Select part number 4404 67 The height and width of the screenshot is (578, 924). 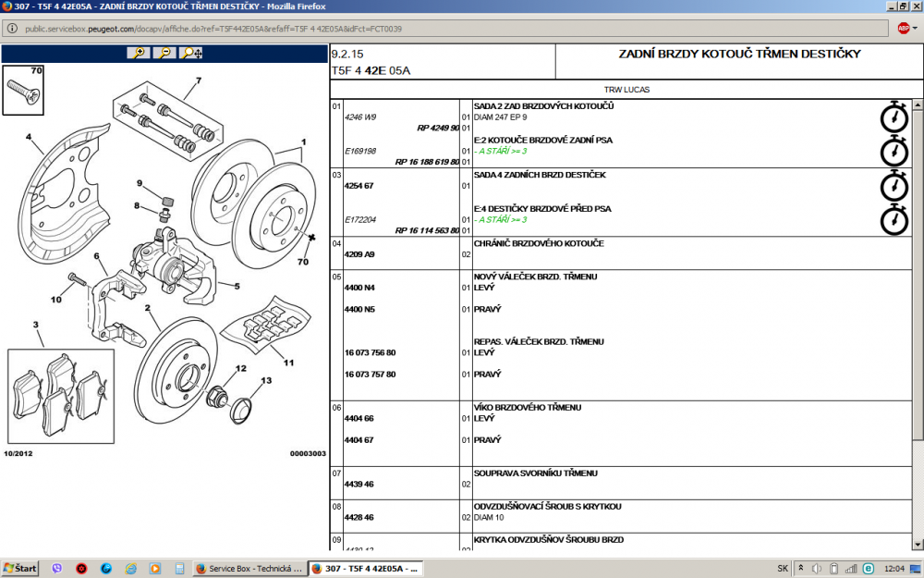[x=359, y=440]
